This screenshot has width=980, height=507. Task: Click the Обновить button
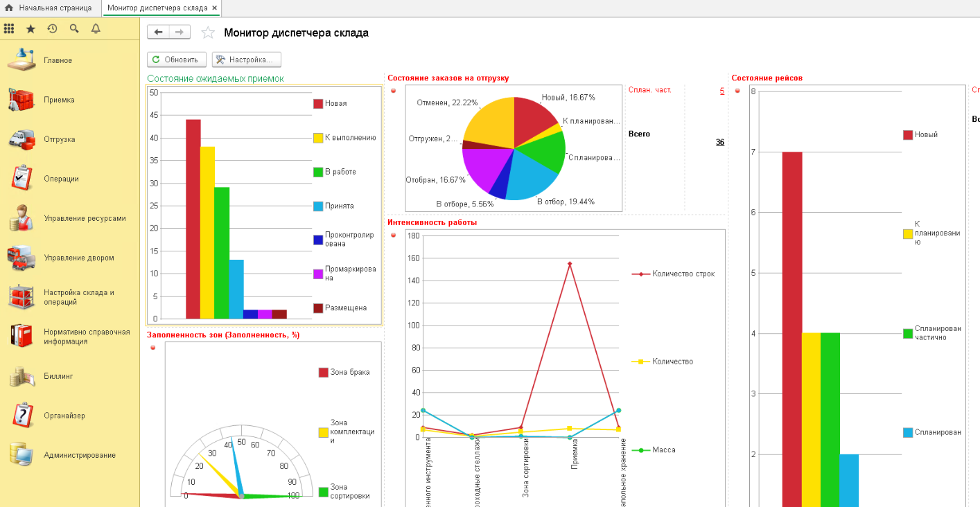pyautogui.click(x=177, y=60)
